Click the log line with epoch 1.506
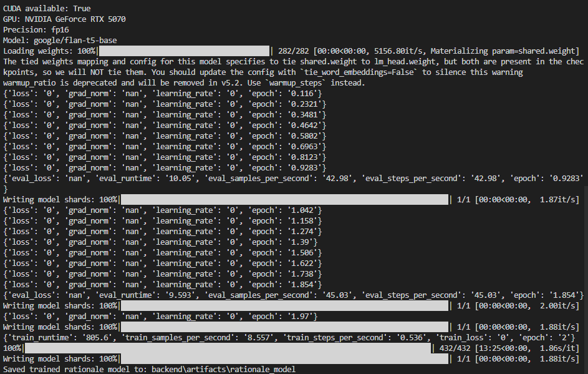Viewport: 588px width, 374px height. coord(162,253)
